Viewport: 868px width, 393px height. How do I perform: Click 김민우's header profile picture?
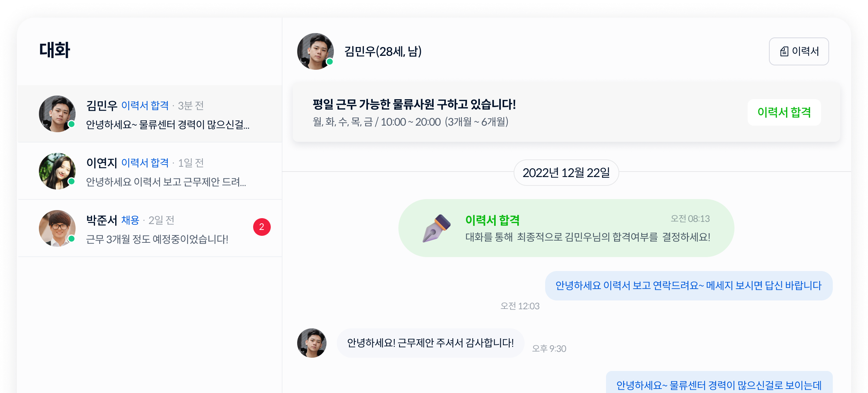(315, 51)
